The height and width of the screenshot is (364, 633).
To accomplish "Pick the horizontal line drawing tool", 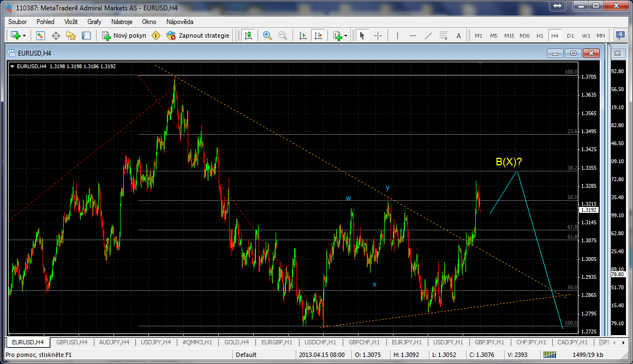I will coord(413,35).
